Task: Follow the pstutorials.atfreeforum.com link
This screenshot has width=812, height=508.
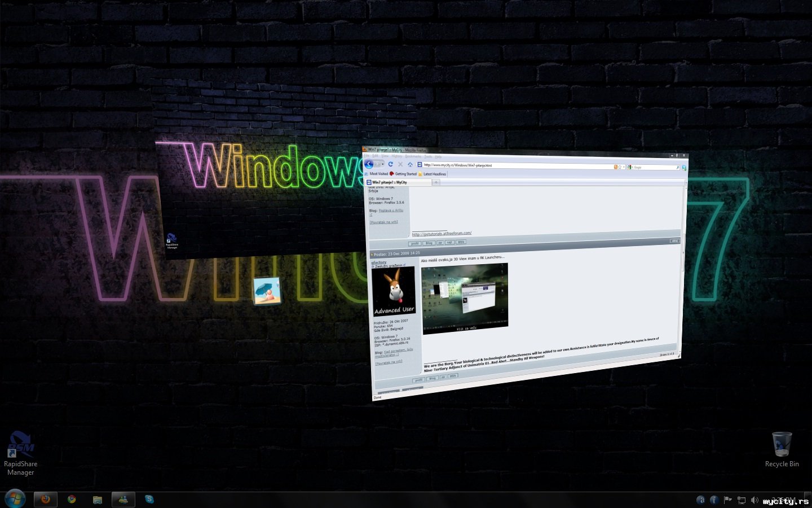Action: (x=442, y=233)
